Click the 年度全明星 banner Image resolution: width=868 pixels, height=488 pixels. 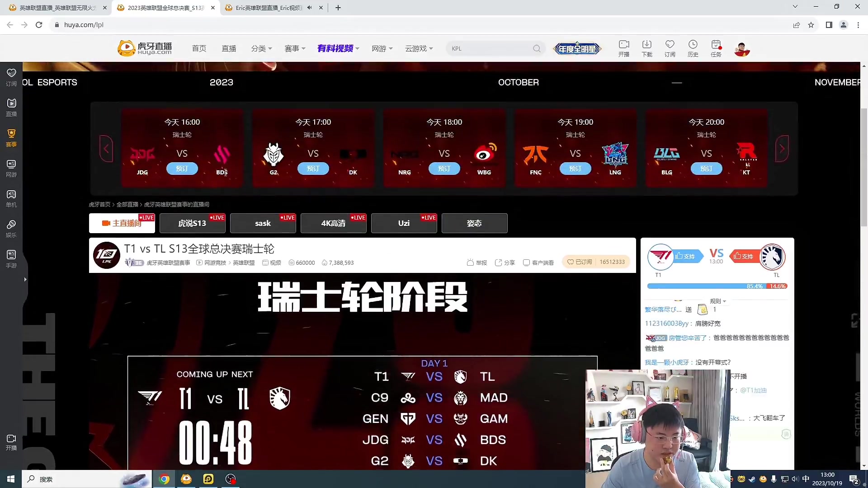point(577,49)
